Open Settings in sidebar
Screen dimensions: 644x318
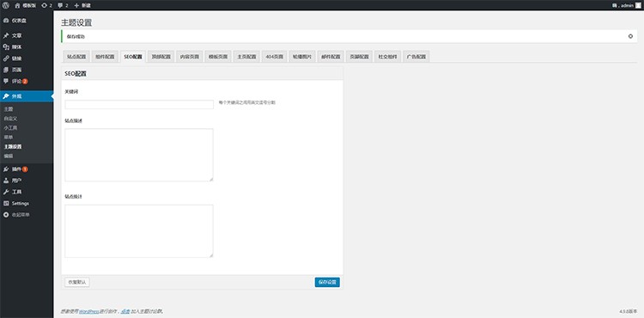tap(27, 204)
